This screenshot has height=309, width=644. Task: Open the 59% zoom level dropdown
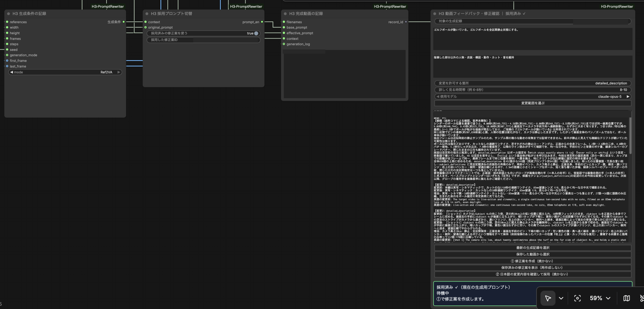[x=600, y=298]
